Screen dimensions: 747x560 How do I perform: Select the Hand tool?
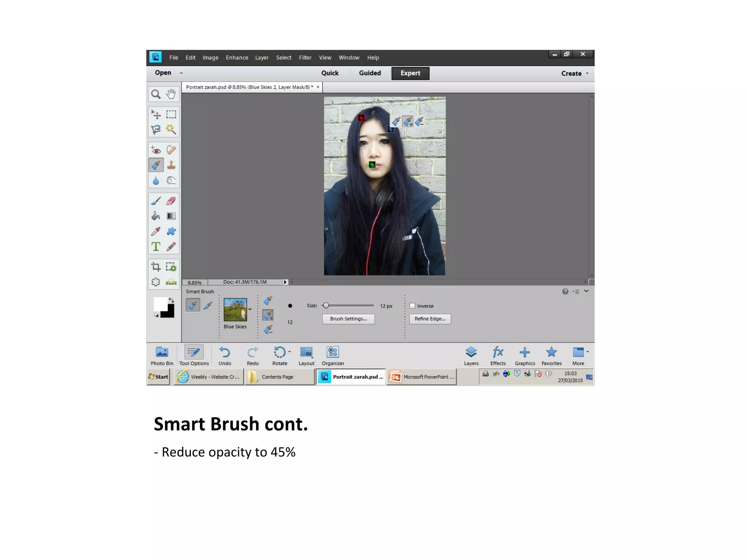[171, 94]
